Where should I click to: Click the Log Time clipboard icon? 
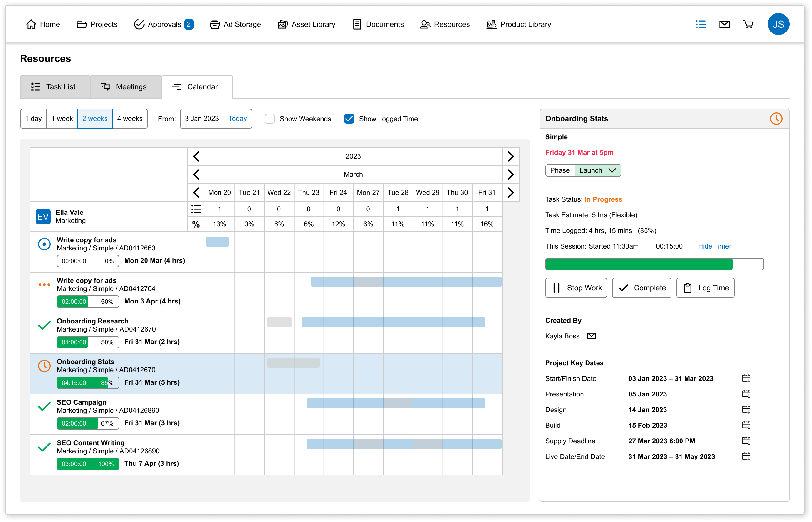tap(688, 288)
